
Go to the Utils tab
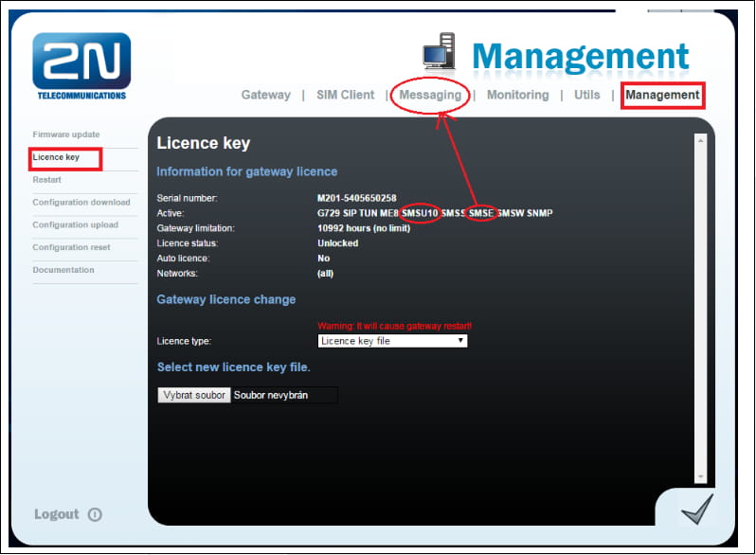pyautogui.click(x=586, y=95)
